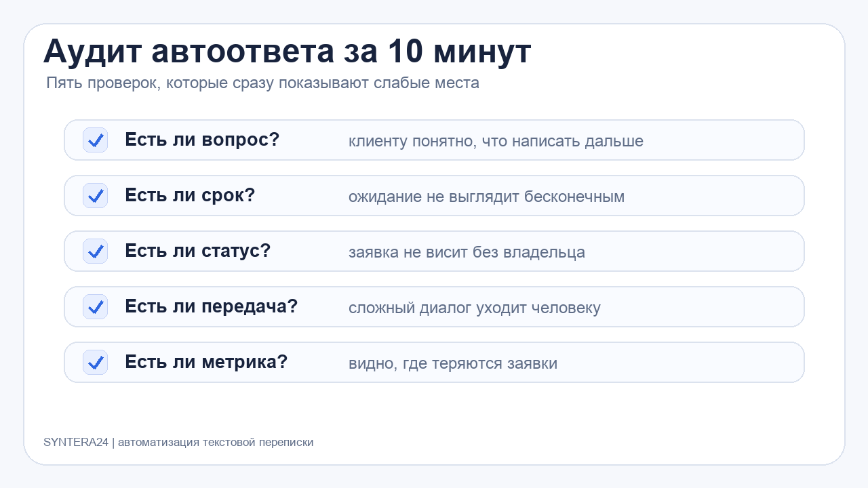The image size is (868, 488).
Task: Click the footer "SYNTERA24 | автоматизация текстовой переписки"
Action: tap(178, 443)
